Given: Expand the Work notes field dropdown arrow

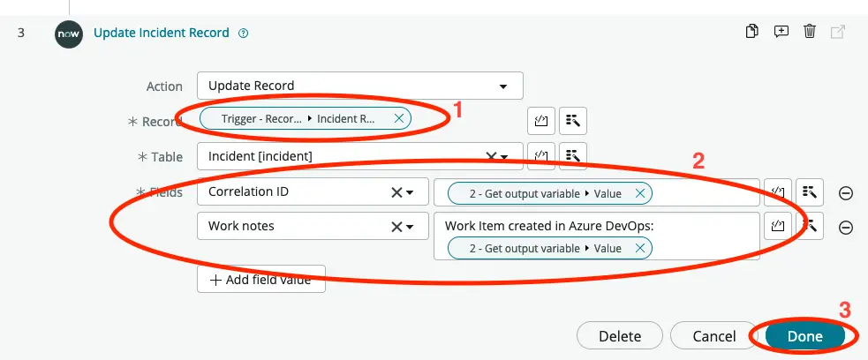Looking at the screenshot, I should 410,228.
